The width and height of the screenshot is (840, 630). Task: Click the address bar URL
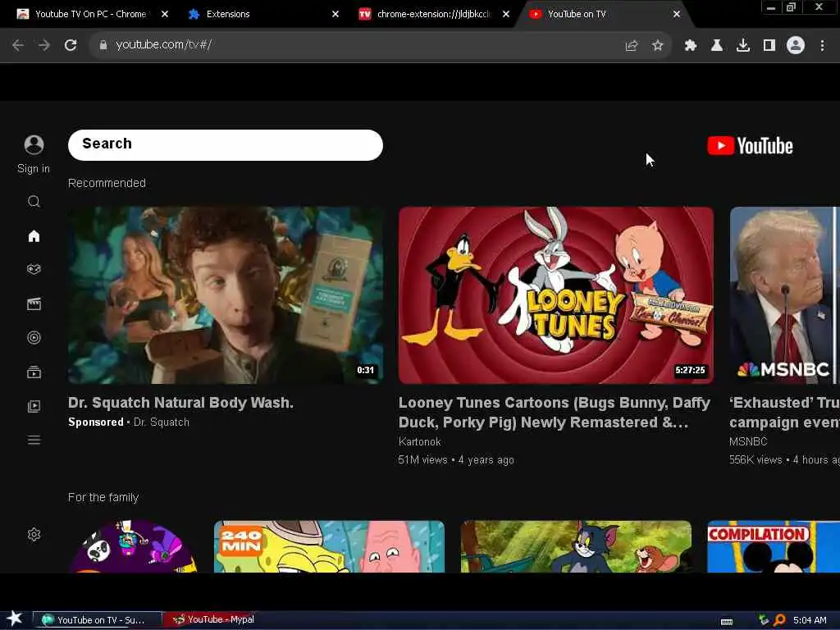(164, 44)
